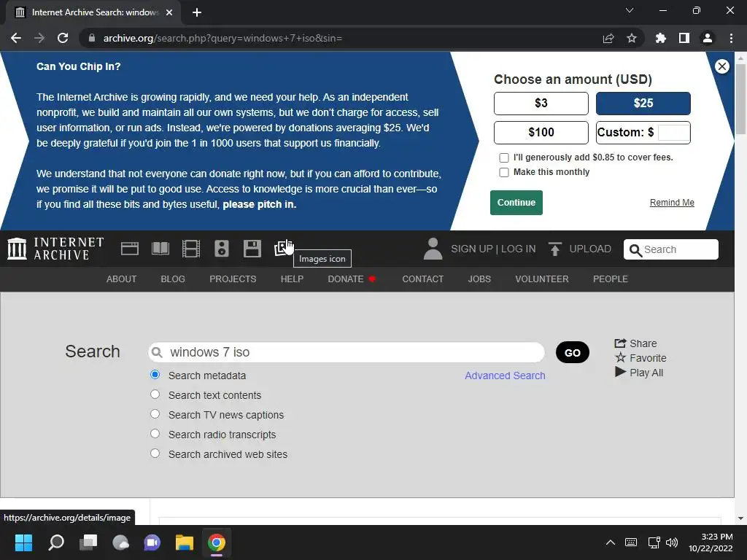
Task: Click the green Continue button
Action: click(x=516, y=203)
